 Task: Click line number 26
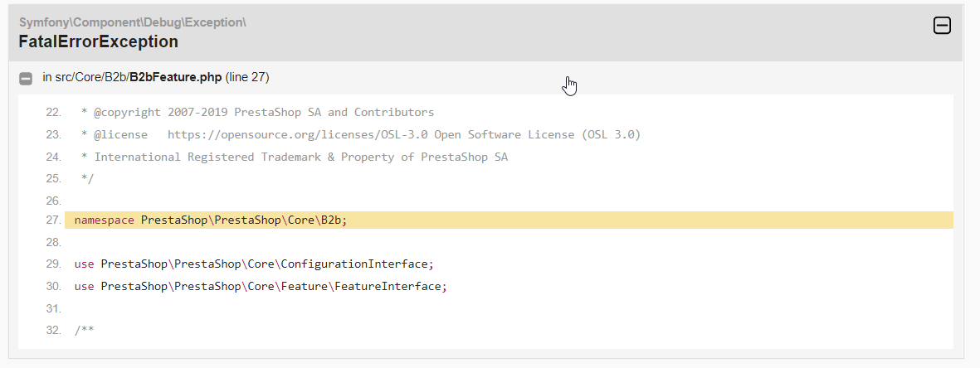[x=53, y=201]
